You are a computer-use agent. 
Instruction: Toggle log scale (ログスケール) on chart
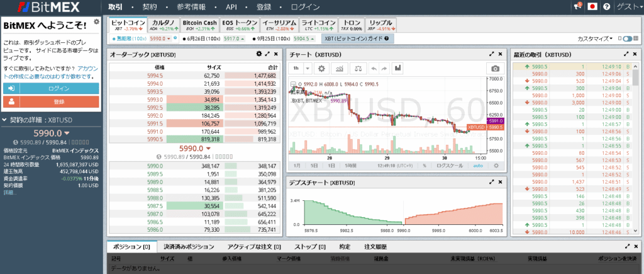click(x=450, y=166)
